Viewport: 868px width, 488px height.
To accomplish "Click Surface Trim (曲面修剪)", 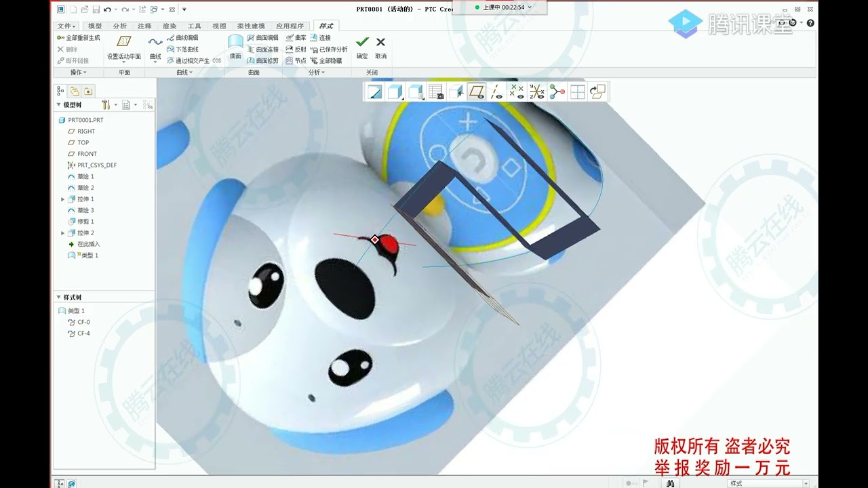I will tap(262, 60).
